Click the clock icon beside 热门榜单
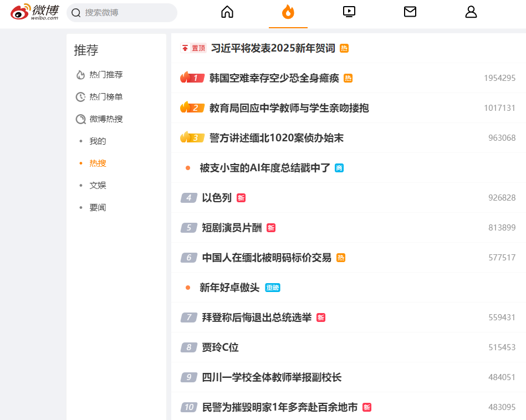Image resolution: width=526 pixels, height=420 pixels. pyautogui.click(x=80, y=97)
